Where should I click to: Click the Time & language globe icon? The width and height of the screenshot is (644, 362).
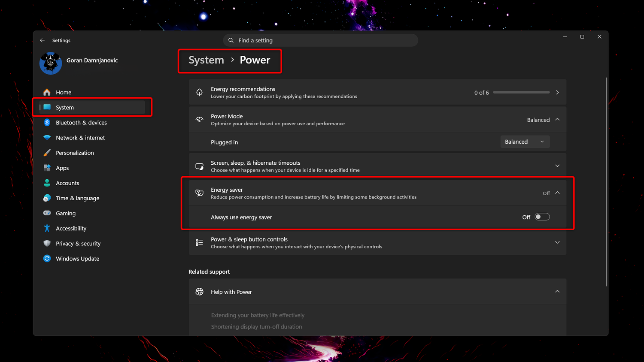pyautogui.click(x=47, y=198)
